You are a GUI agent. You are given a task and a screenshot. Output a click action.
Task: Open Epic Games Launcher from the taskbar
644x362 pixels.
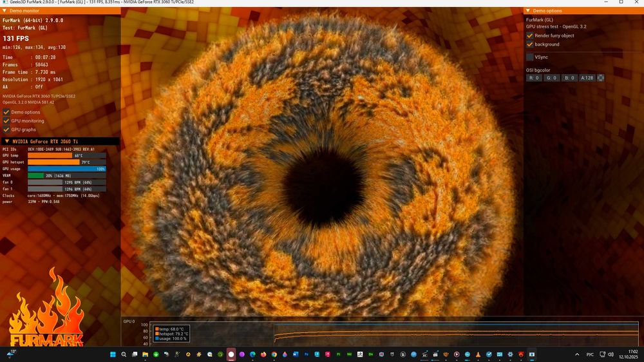coord(392,354)
